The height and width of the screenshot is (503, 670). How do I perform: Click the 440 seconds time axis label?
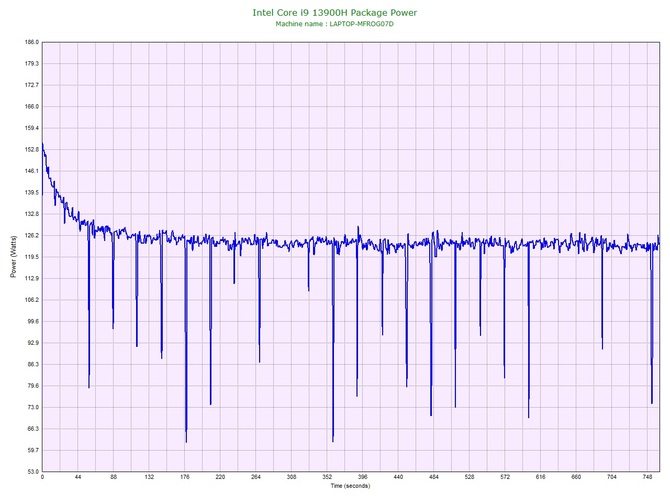[398, 477]
